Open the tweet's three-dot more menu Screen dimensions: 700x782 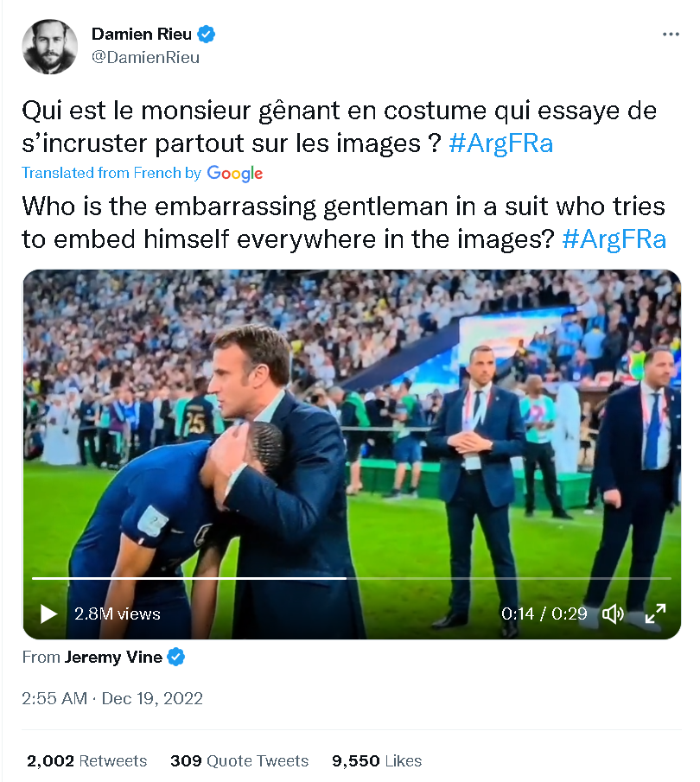[x=671, y=35]
